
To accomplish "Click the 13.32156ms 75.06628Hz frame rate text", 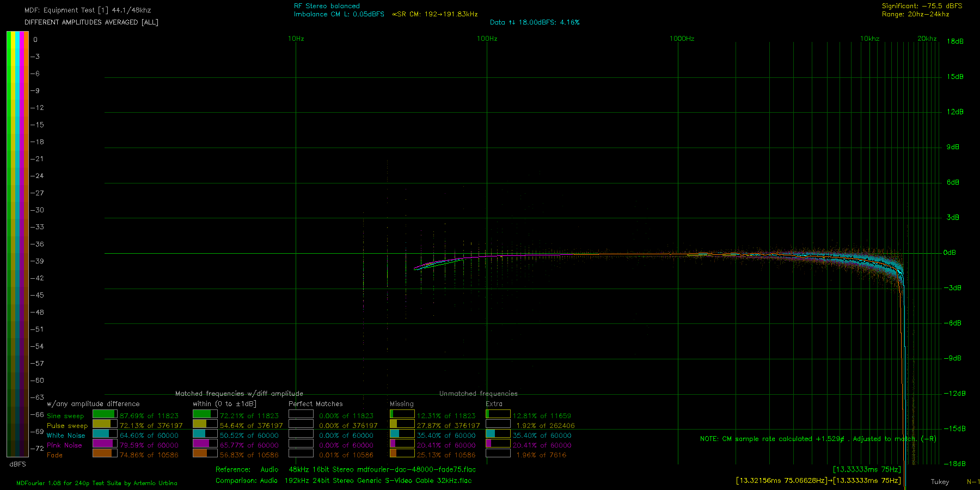I will click(781, 481).
